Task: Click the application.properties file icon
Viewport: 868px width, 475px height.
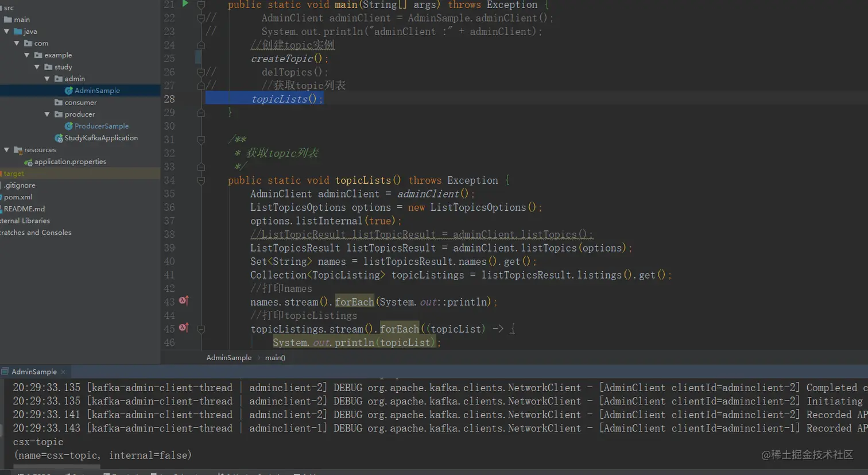Action: coord(28,162)
